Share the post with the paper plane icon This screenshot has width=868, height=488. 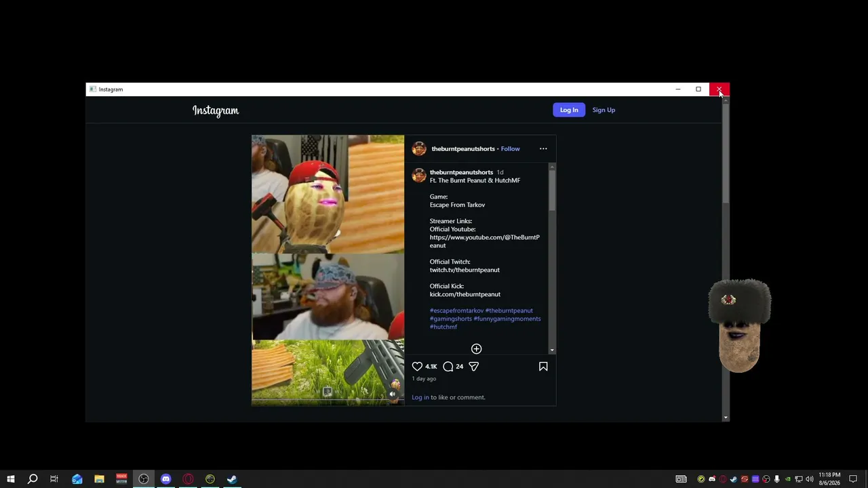tap(474, 366)
